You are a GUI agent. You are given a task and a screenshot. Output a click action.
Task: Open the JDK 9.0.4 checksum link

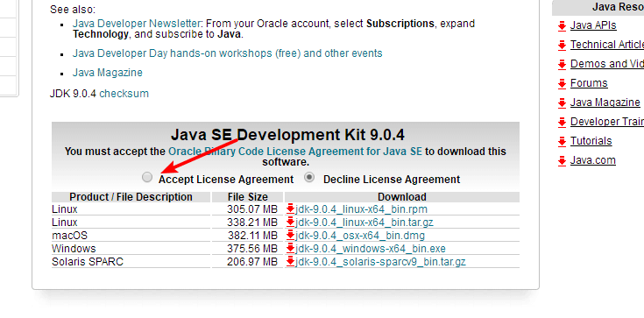click(x=124, y=94)
